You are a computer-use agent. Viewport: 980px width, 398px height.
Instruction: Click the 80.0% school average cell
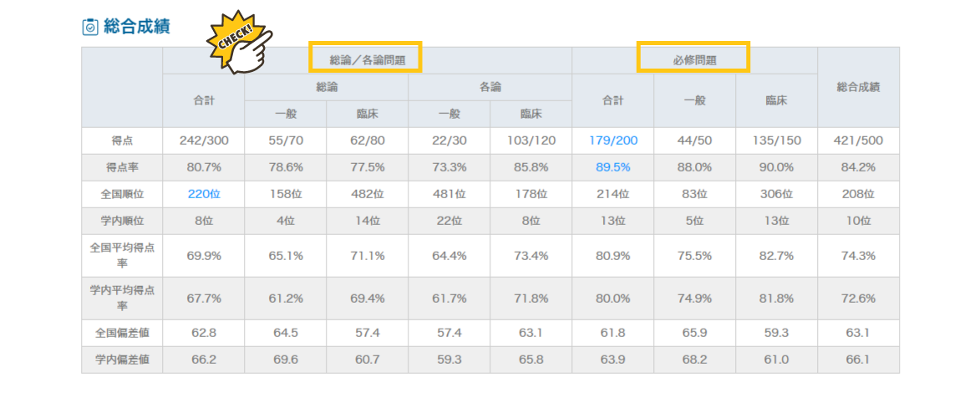613,298
